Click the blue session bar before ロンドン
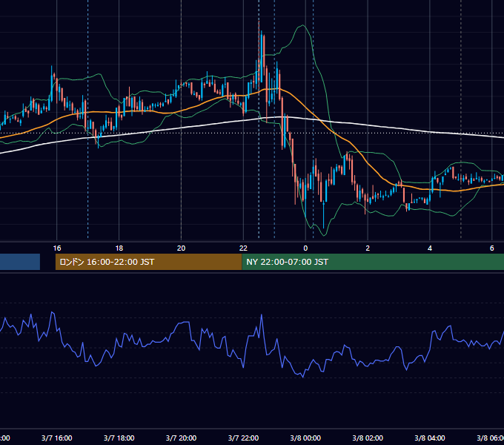The width and height of the screenshot is (504, 445). (20, 262)
